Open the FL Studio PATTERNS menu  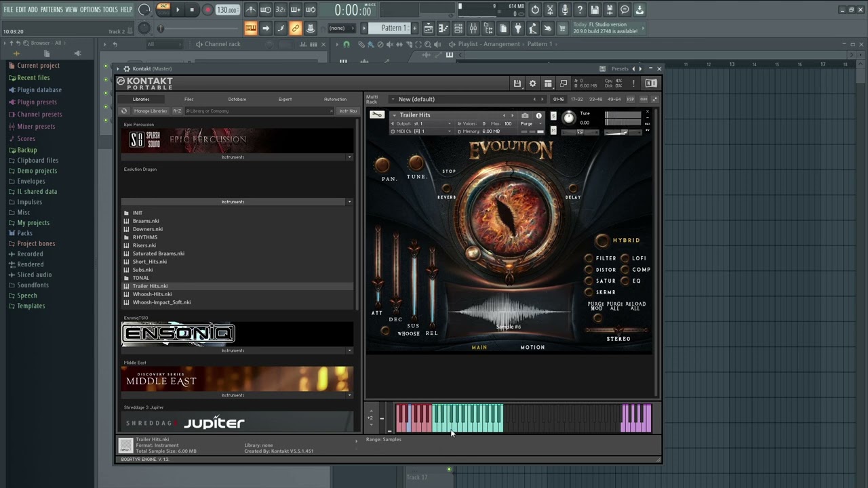click(52, 9)
